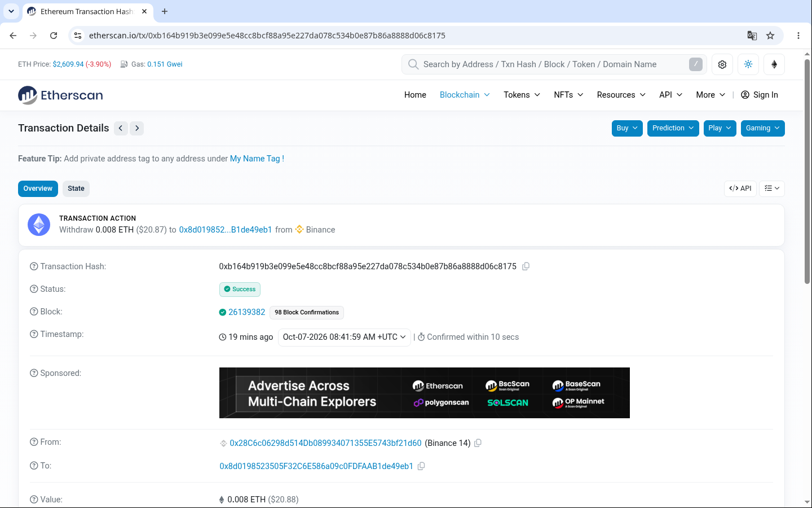Open site settings gear icon

coord(722,64)
